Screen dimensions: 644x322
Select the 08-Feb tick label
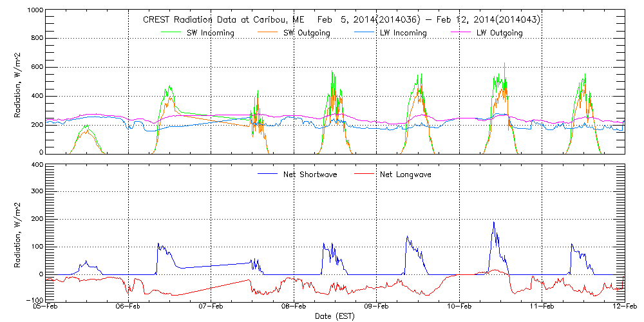[x=294, y=308]
